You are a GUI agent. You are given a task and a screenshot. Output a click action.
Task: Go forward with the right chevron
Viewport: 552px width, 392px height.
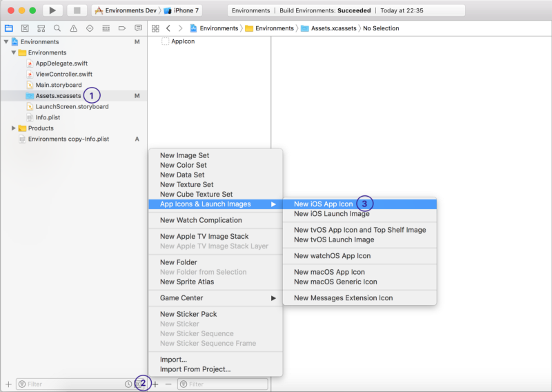point(180,28)
